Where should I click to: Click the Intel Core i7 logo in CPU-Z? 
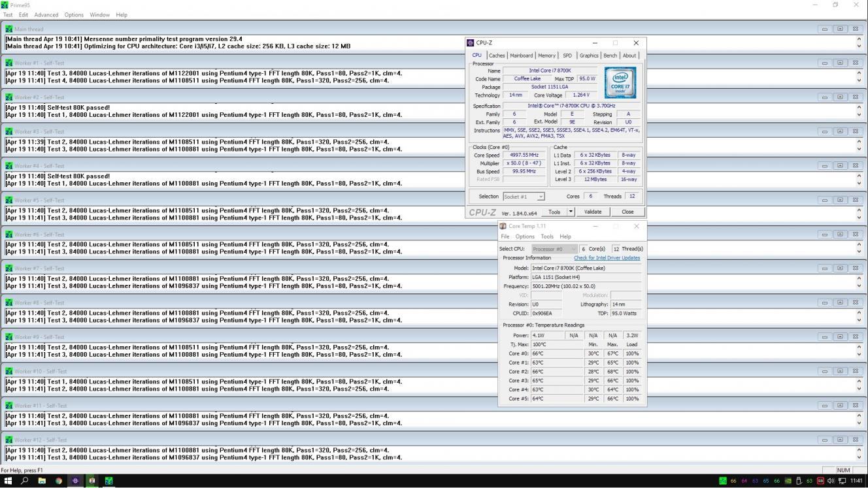tap(620, 82)
